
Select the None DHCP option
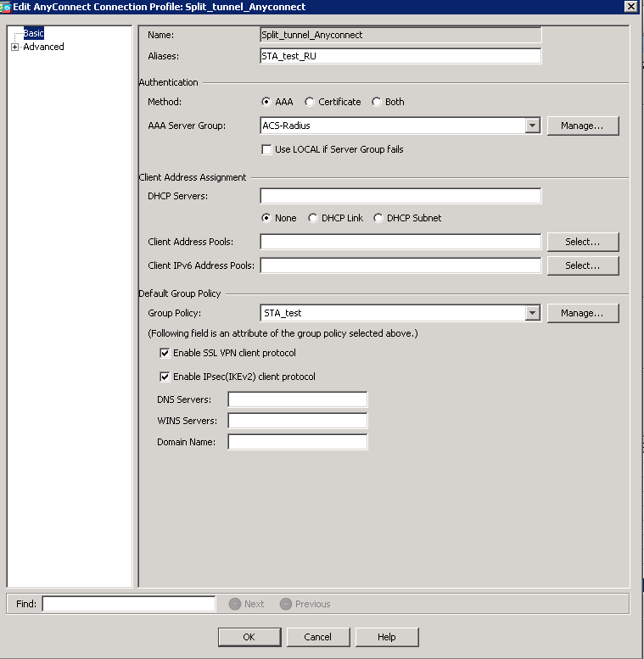[266, 218]
